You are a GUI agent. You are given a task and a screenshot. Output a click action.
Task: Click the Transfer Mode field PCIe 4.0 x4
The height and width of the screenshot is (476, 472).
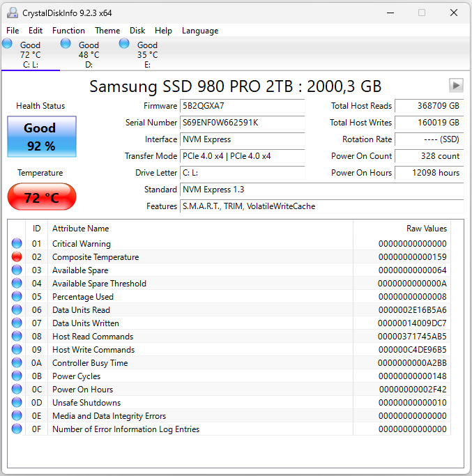pos(243,156)
